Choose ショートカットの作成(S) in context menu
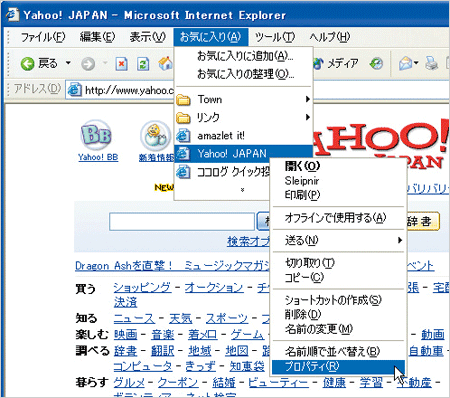This screenshot has width=450, height=398. 338,300
